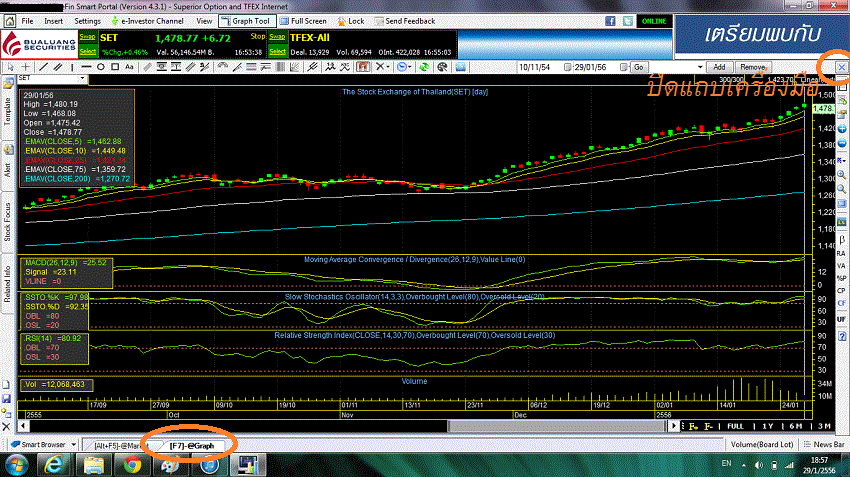Click the red highlighted chart icon
This screenshot has height=477, width=850.
[x=363, y=67]
